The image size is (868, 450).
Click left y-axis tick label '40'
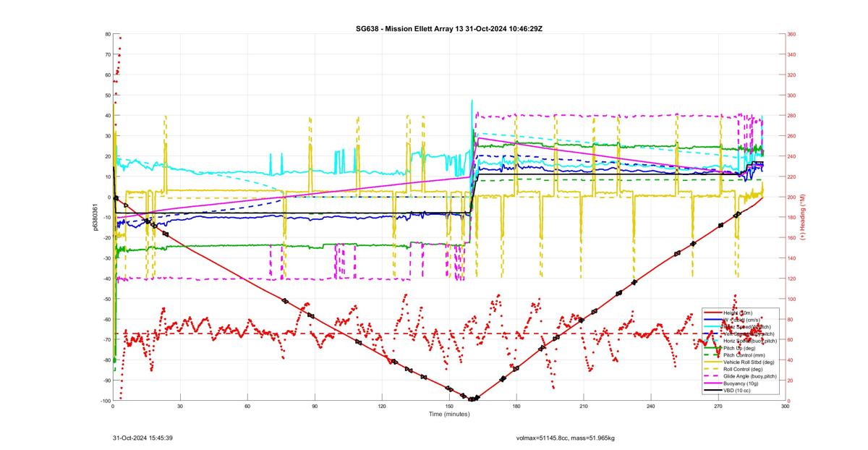pos(107,116)
